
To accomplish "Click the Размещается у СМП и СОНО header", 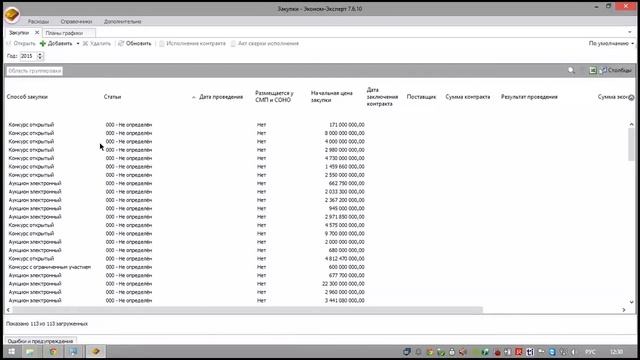I will (274, 97).
